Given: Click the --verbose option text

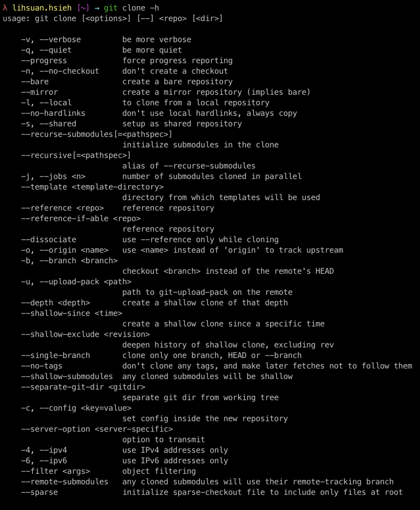Looking at the screenshot, I should point(60,39).
